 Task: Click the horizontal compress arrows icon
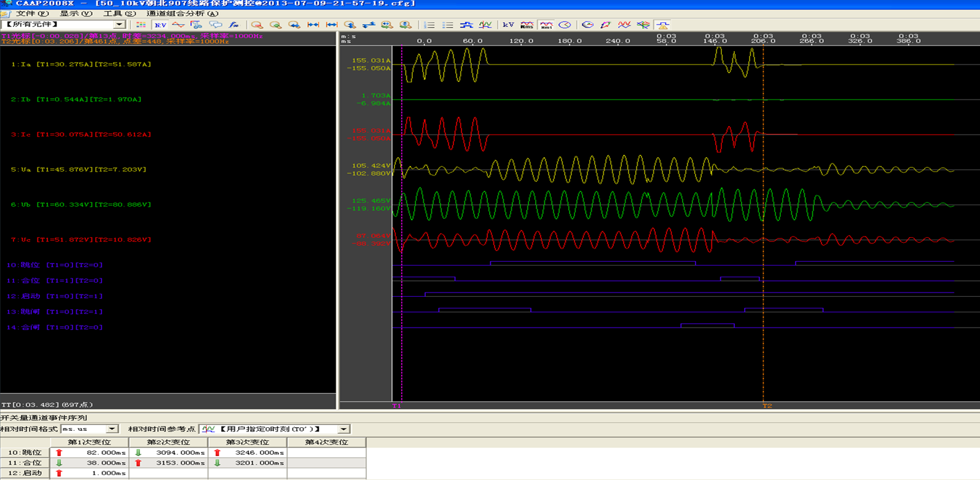(x=313, y=25)
